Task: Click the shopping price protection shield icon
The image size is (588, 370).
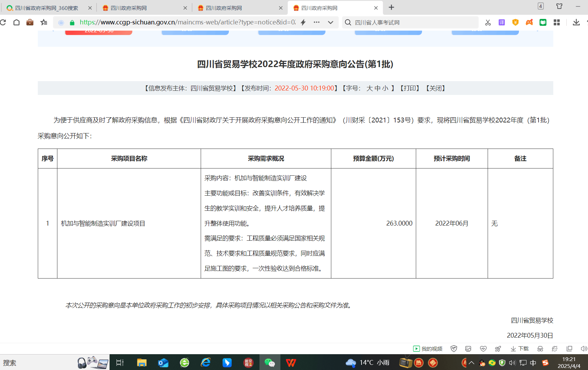Action: point(515,22)
